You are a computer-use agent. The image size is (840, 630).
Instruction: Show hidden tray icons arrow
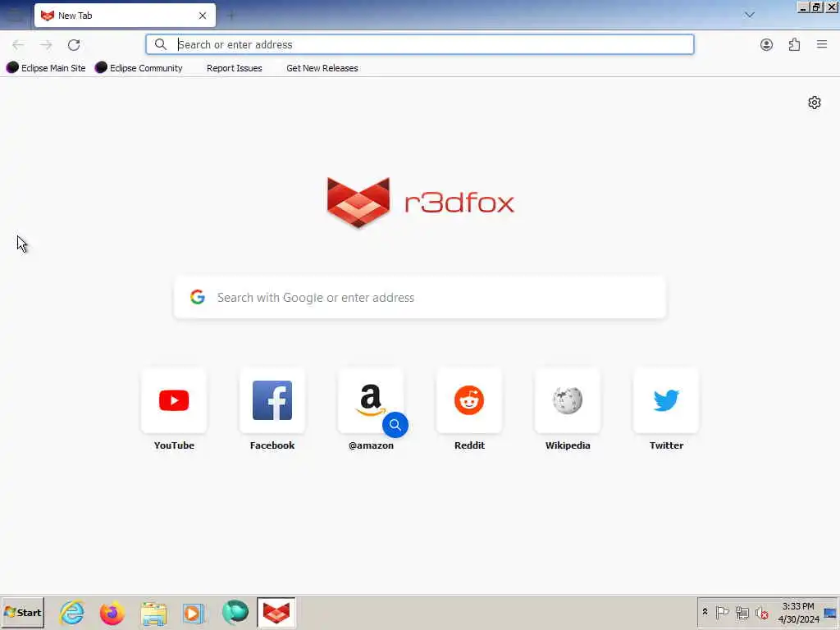(705, 612)
